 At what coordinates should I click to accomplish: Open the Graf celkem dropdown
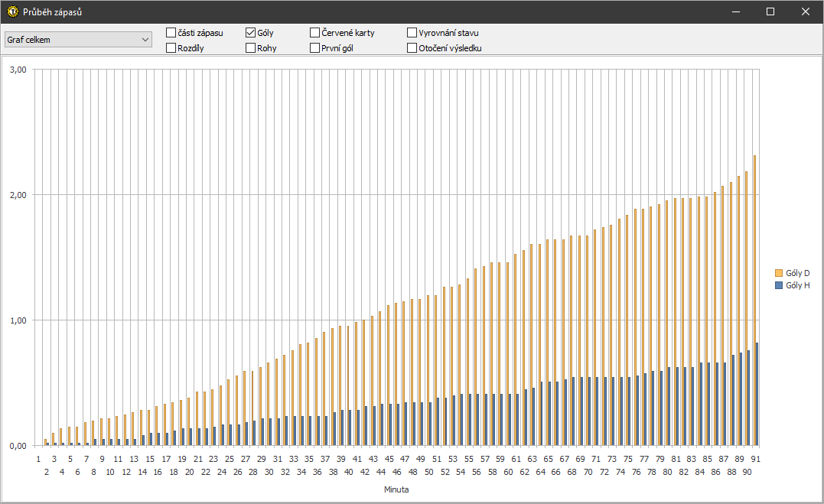[78, 40]
